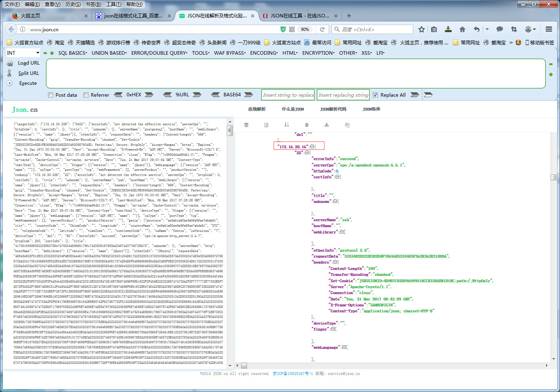
Task: Open the bookmarks library list icon
Action: tap(434, 29)
